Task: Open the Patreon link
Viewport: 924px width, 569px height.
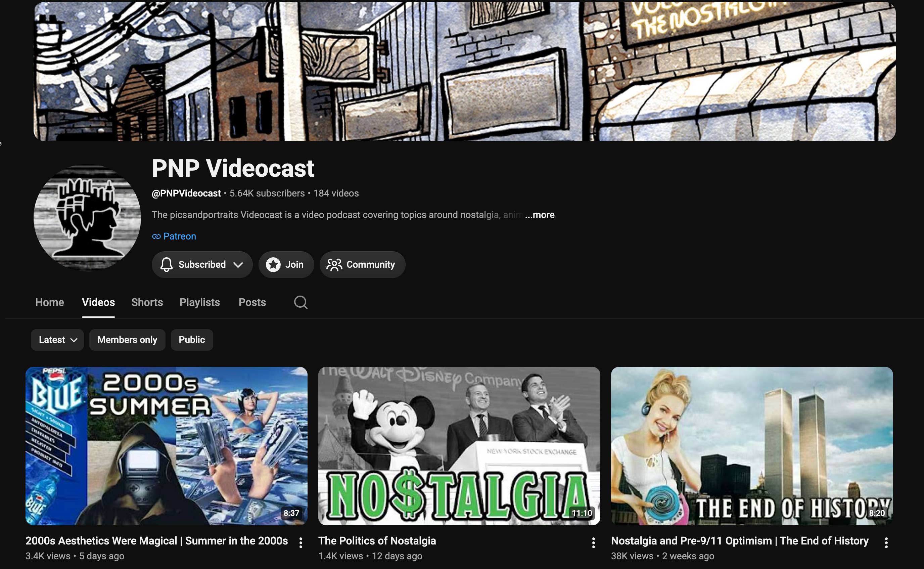Action: [179, 236]
